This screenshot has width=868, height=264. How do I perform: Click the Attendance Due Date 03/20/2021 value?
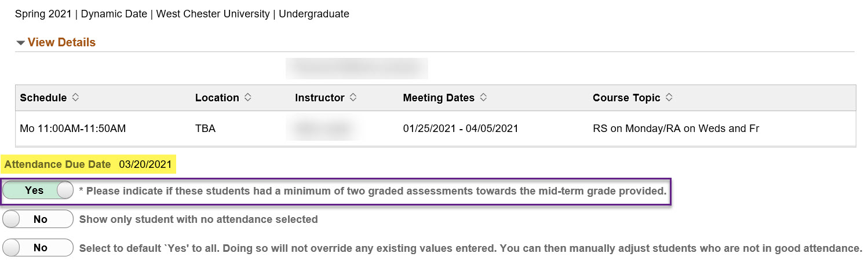(145, 164)
